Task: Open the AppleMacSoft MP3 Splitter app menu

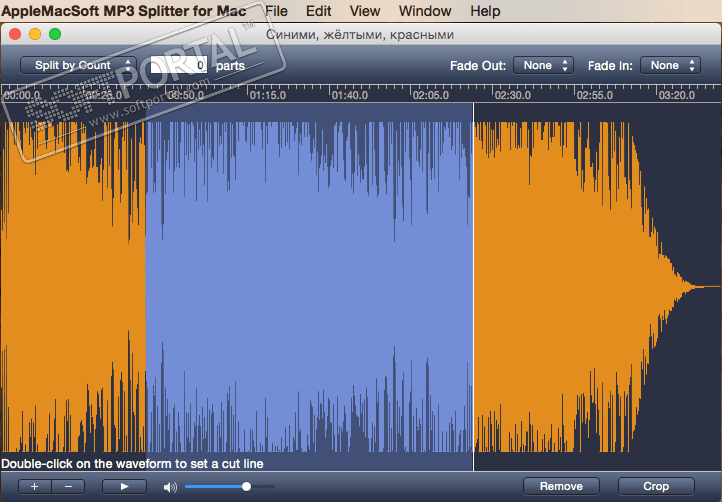Action: (123, 11)
